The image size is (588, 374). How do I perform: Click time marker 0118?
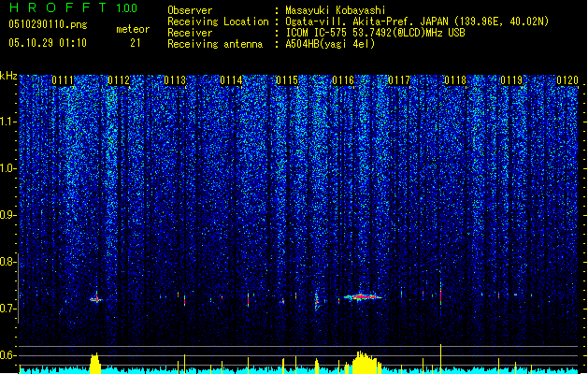click(x=455, y=80)
